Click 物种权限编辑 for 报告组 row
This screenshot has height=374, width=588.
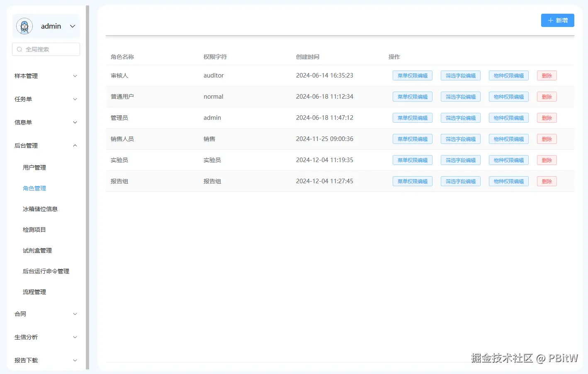(x=509, y=181)
